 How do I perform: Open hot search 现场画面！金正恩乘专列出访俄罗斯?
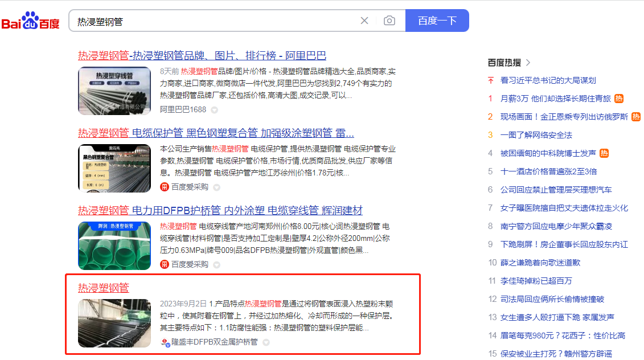click(564, 117)
